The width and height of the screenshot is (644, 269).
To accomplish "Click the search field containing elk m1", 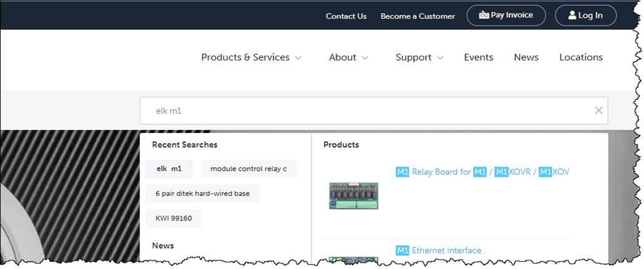I will pyautogui.click(x=374, y=110).
